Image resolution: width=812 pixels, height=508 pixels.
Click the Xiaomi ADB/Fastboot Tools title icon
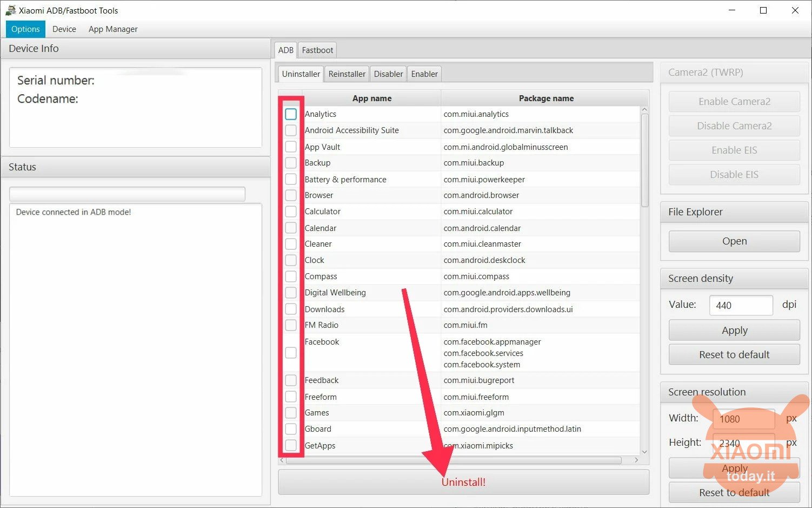pyautogui.click(x=10, y=10)
